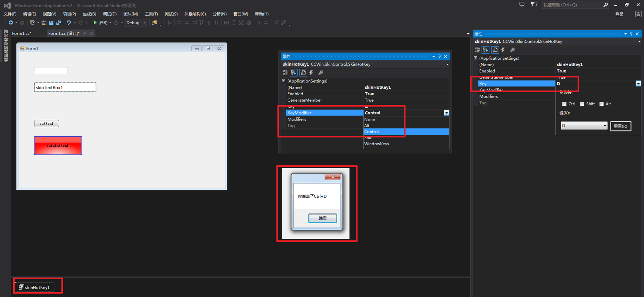Select Alt in the KeyModifier list

click(406, 126)
